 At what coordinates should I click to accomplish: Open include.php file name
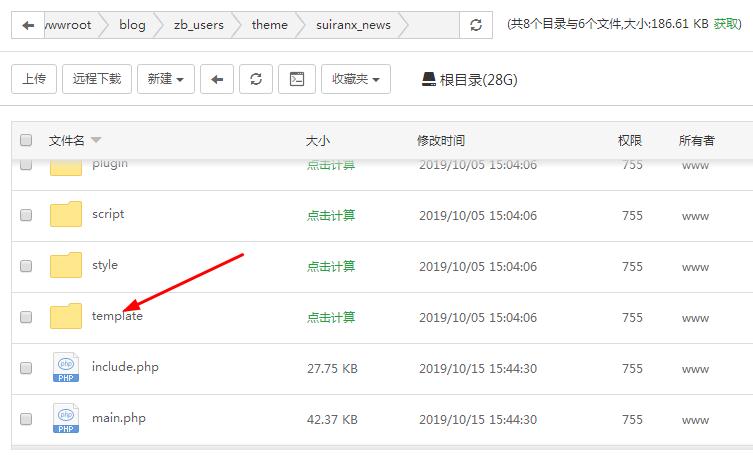(125, 367)
